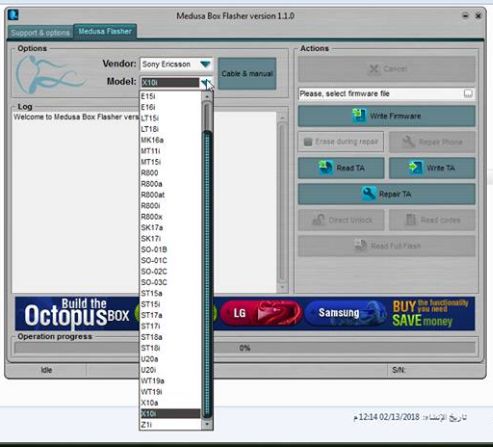Select model R800a from list
Image resolution: width=493 pixels, height=447 pixels.
(x=170, y=184)
